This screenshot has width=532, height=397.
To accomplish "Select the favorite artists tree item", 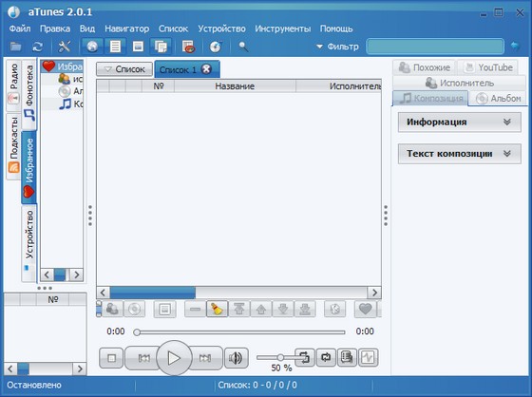I will click(70, 79).
